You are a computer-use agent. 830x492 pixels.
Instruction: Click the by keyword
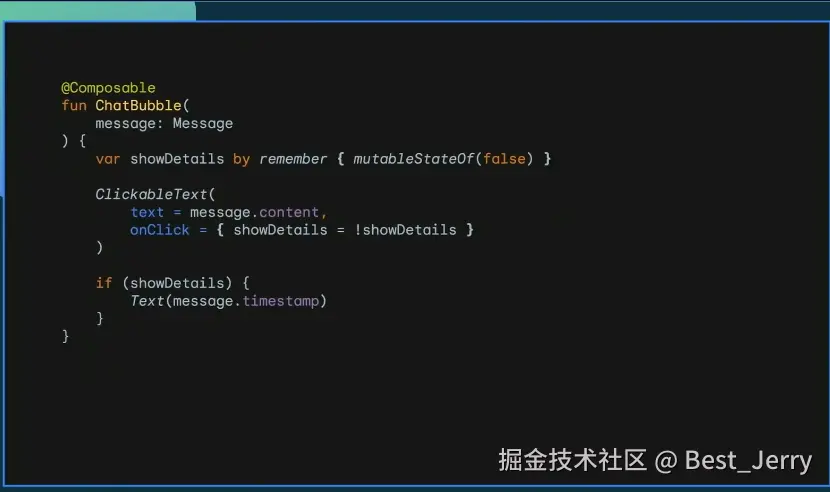point(241,159)
